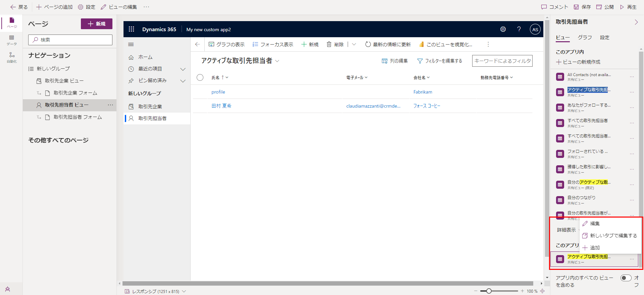The width and height of the screenshot is (644, 295).
Task: Open the Fabrikam company link
Action: (423, 92)
